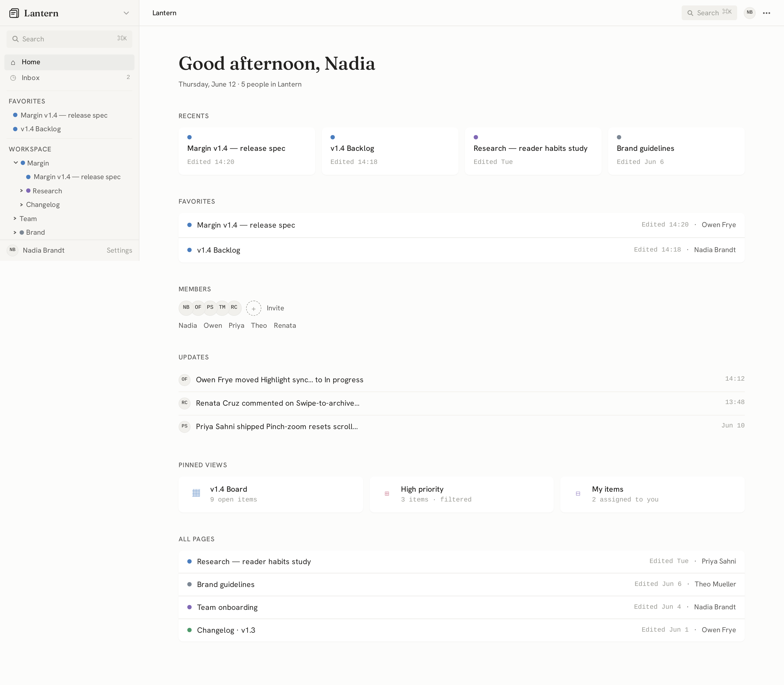Open Renata Cruz commented on Swipe-to-archive update
This screenshot has height=685, width=784.
pos(461,403)
